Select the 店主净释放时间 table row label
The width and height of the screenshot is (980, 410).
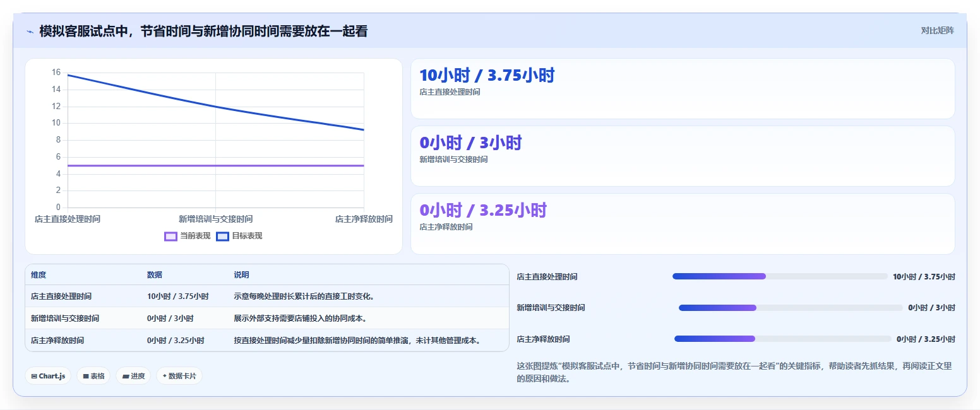point(57,340)
